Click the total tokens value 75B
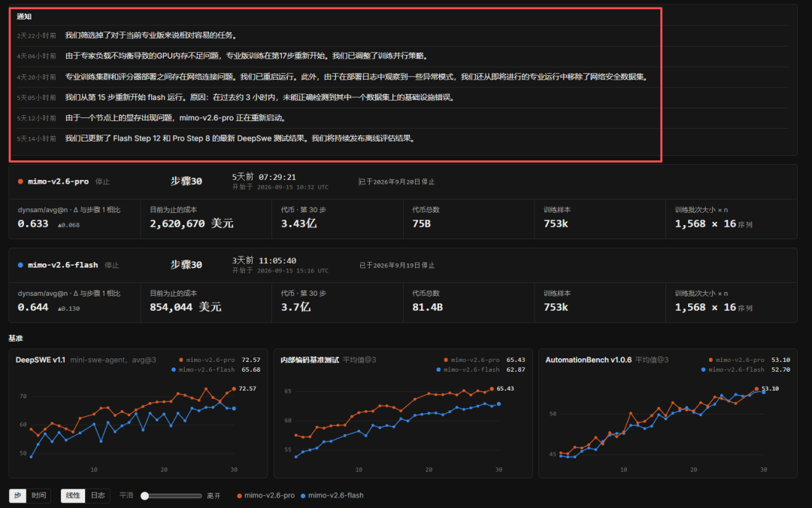 [x=421, y=224]
